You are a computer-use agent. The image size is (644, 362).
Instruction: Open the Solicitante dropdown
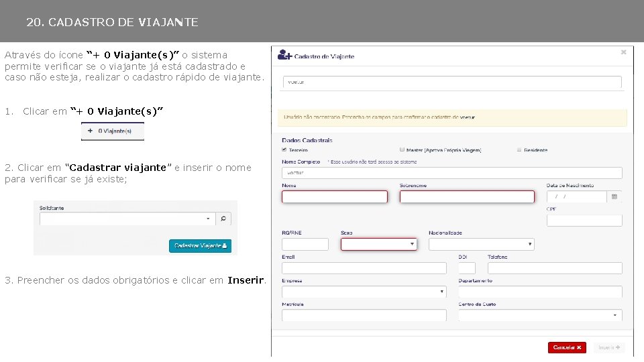(127, 219)
